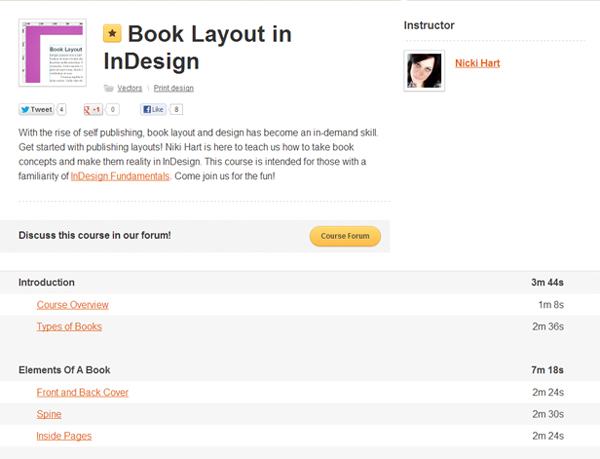
Task: Open the Course Overview lesson
Action: (72, 304)
